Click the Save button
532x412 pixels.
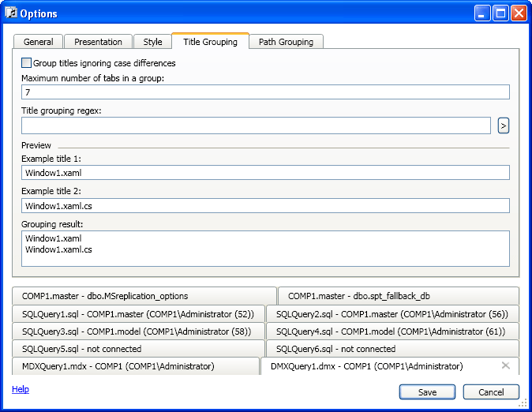tap(427, 392)
